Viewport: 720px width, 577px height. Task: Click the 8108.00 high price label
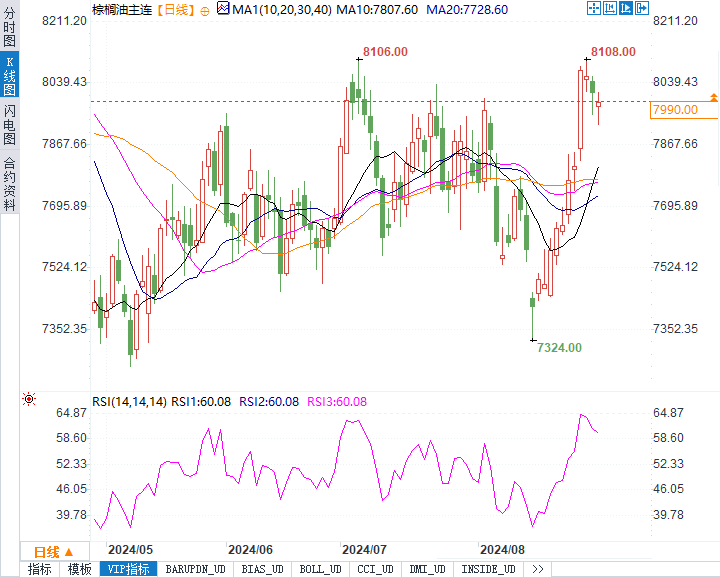[x=613, y=51]
